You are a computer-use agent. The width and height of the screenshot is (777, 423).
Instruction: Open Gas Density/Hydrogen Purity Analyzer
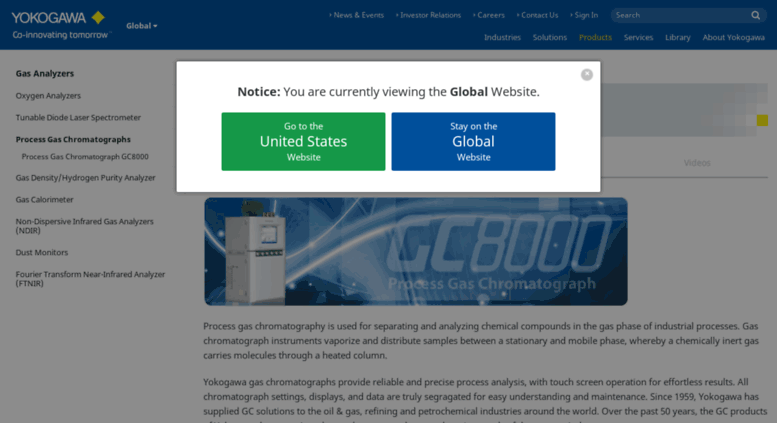85,178
